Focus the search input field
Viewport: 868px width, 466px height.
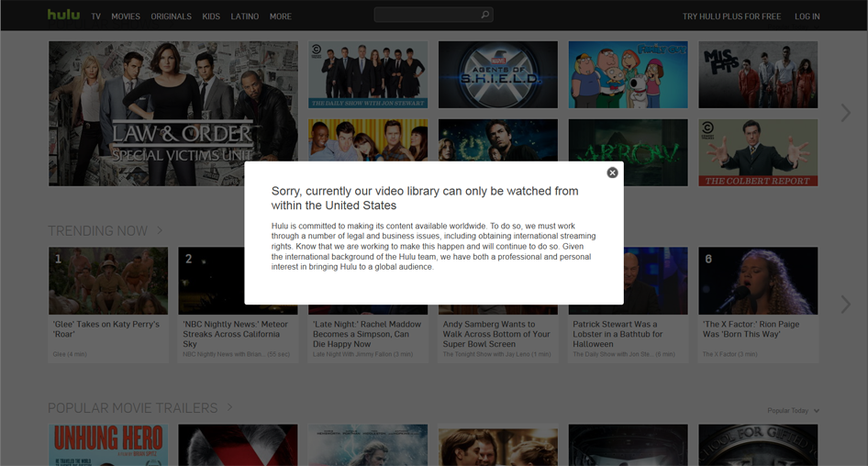427,15
